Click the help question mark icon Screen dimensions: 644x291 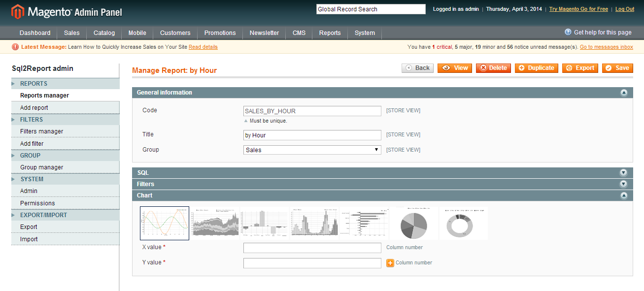click(568, 32)
